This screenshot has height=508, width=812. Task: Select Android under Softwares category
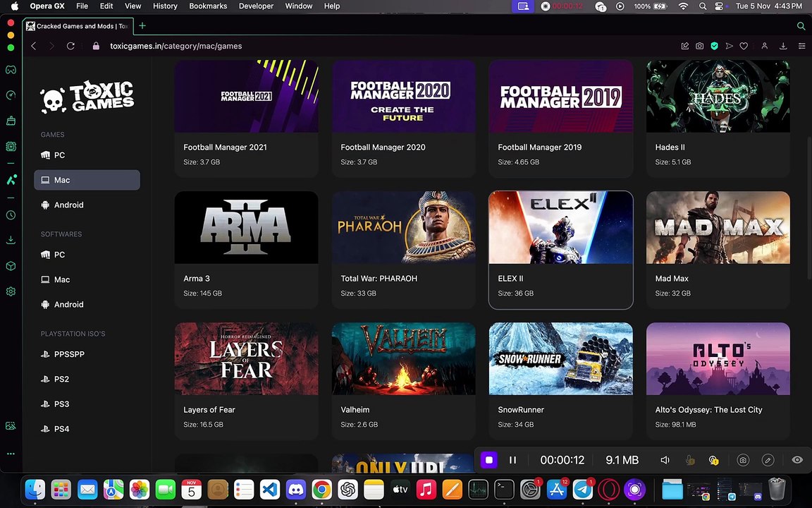[87, 304]
